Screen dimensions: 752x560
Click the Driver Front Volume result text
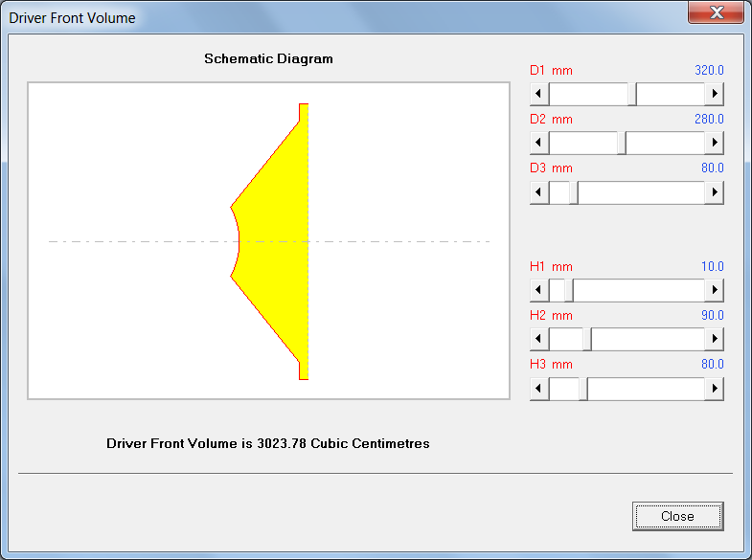point(268,443)
